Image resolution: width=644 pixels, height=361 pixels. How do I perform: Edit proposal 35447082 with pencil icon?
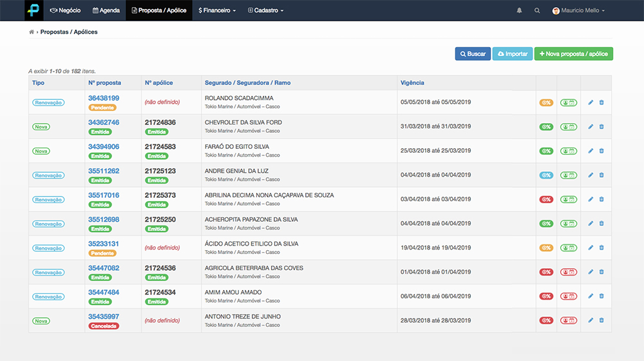pyautogui.click(x=591, y=272)
